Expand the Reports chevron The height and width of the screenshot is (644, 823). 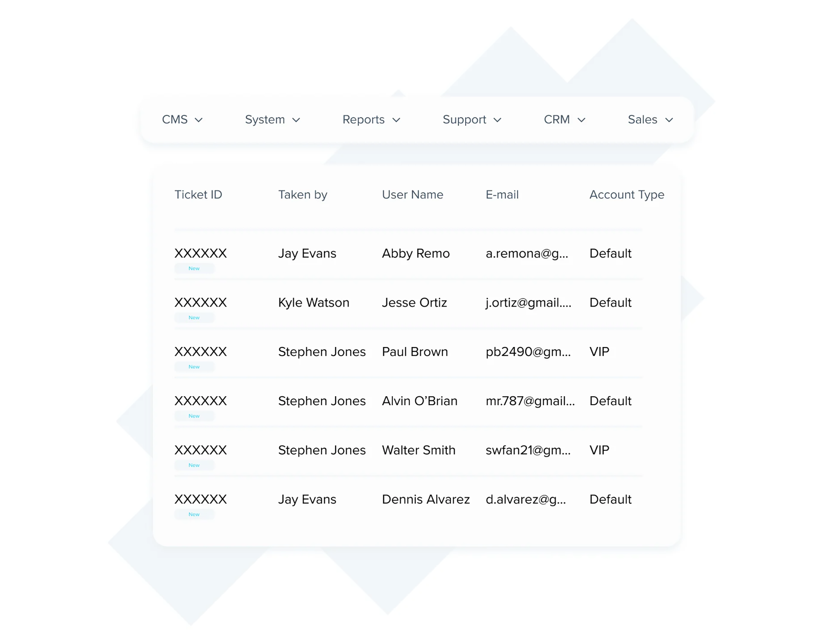pos(396,120)
